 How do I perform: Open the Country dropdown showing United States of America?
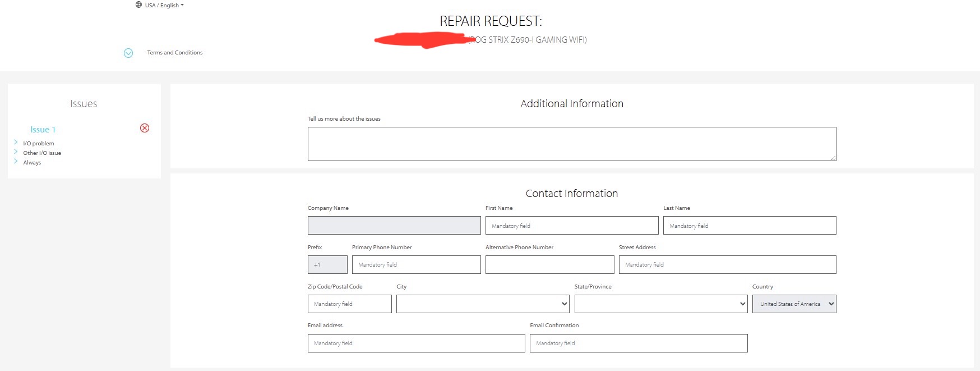(x=794, y=304)
